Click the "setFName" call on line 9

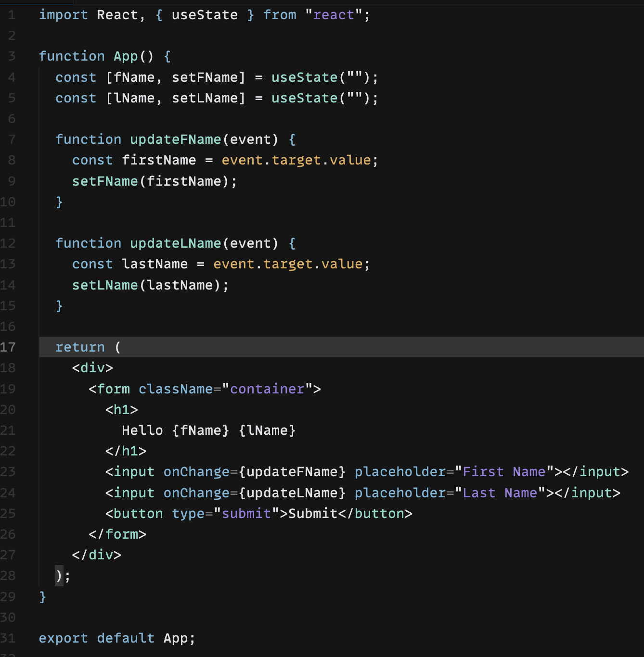point(105,181)
